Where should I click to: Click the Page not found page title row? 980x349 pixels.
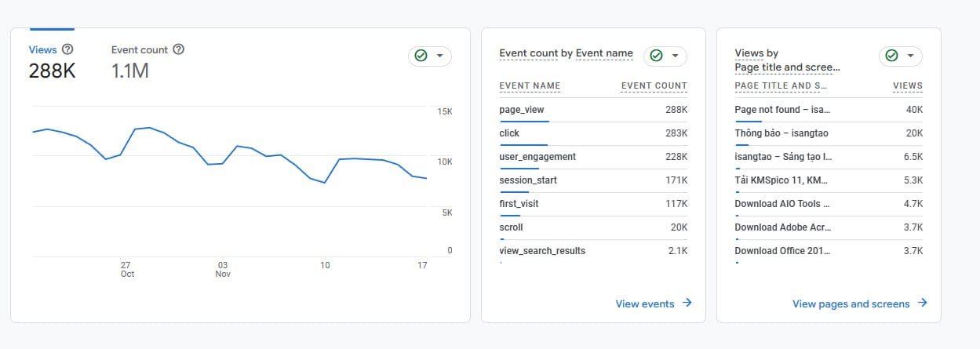tap(829, 110)
